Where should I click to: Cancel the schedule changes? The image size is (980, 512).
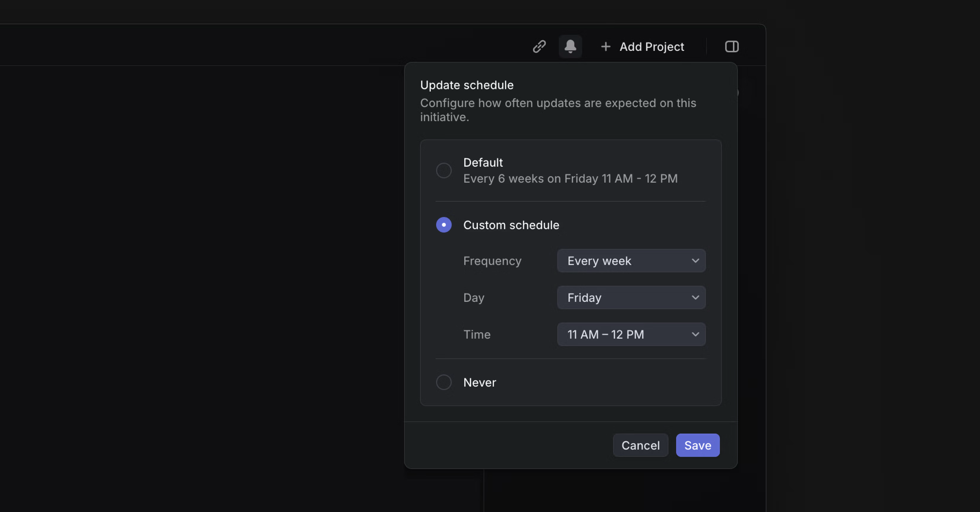point(641,445)
